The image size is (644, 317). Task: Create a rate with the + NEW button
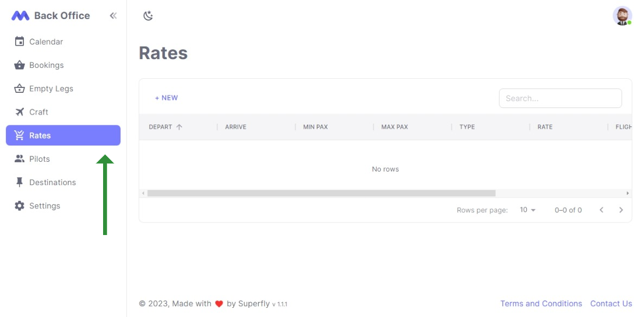(167, 98)
